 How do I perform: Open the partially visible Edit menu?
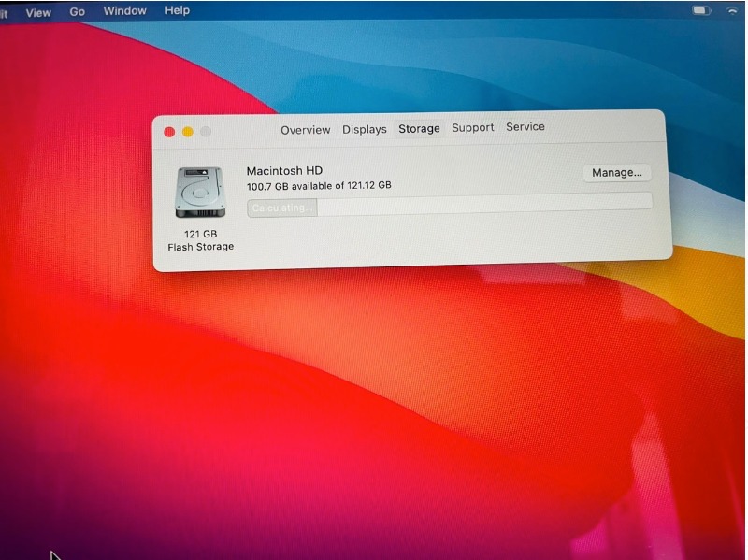point(4,14)
